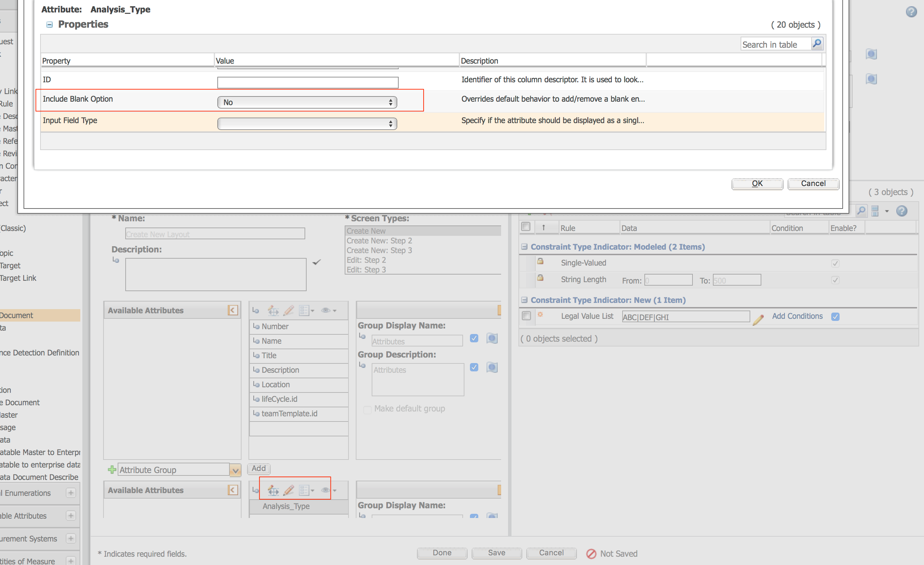
Task: Click the ID value input field
Action: pyautogui.click(x=308, y=82)
